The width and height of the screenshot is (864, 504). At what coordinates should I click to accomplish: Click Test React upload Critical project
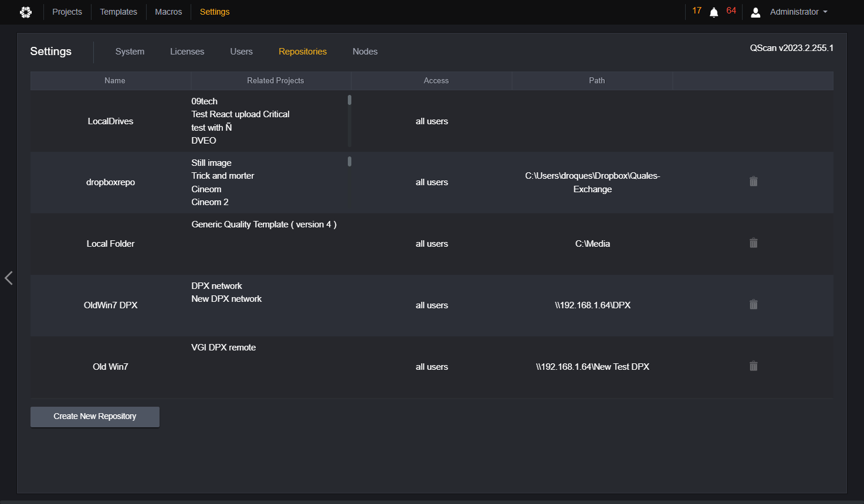tap(240, 114)
